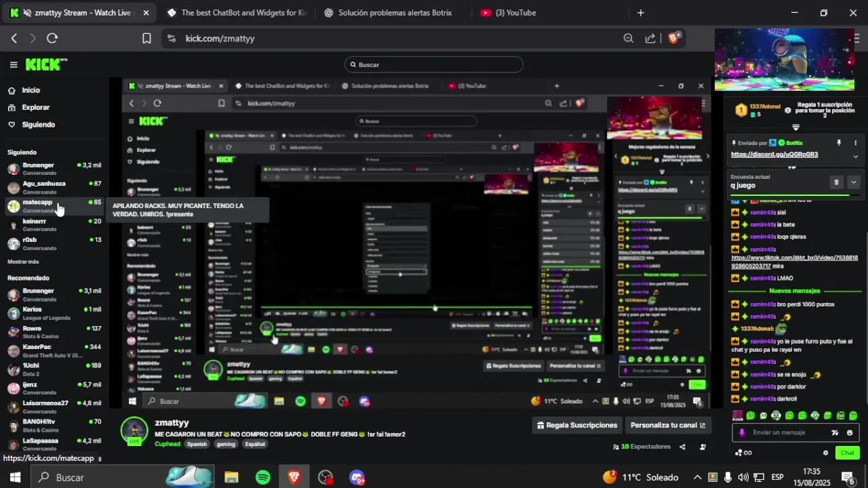Viewport: 868px width, 488px height.
Task: Click the 'gaming' stream tag
Action: pos(226,444)
